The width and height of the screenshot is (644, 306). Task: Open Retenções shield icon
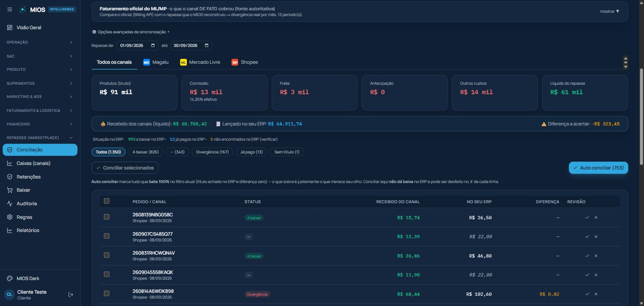(10, 177)
